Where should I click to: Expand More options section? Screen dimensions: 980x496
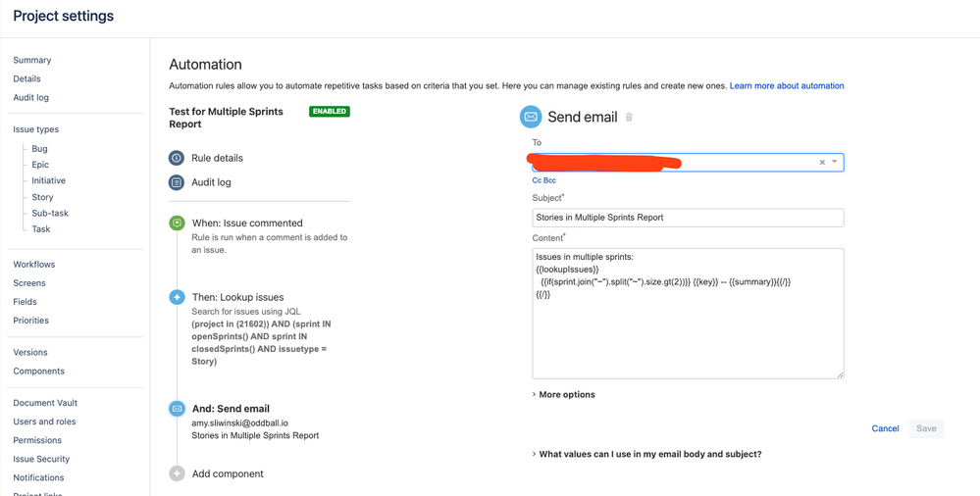[x=564, y=395]
